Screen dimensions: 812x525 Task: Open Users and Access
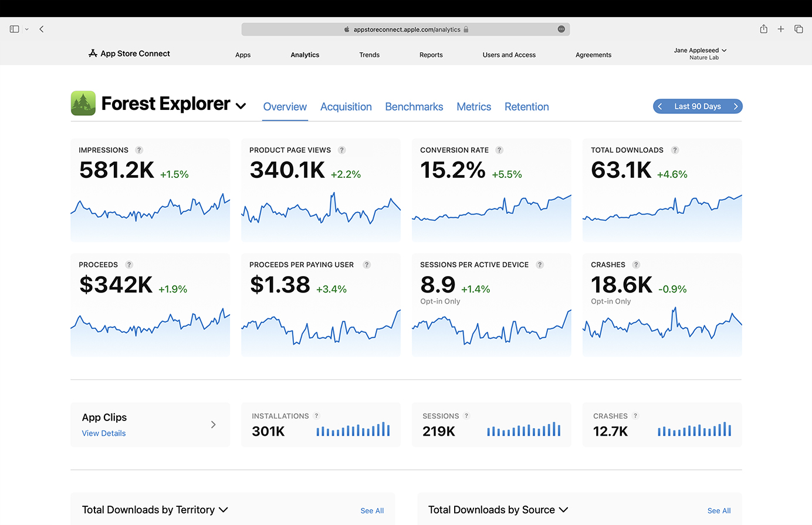[x=509, y=55]
